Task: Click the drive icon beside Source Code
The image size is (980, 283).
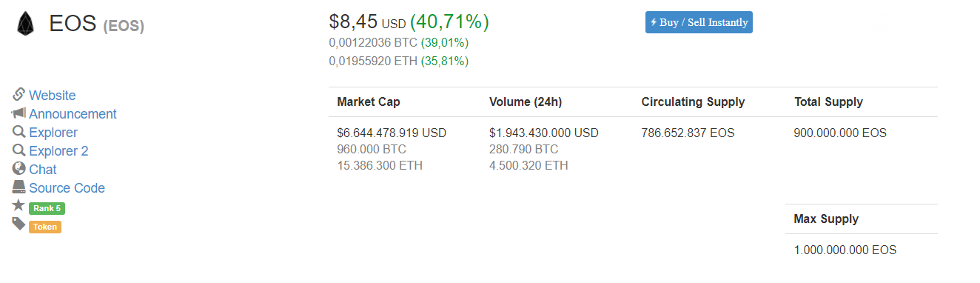Action: (19, 187)
